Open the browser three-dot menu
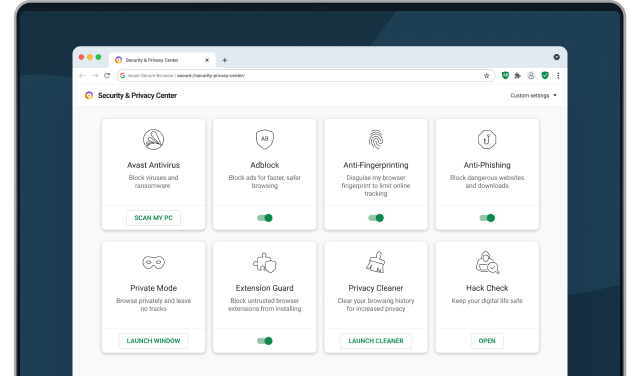 [x=558, y=76]
